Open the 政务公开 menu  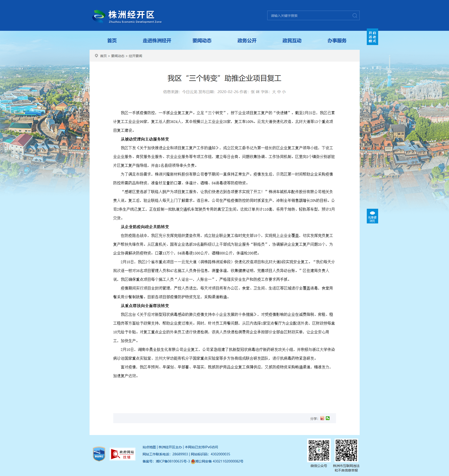pyautogui.click(x=247, y=41)
